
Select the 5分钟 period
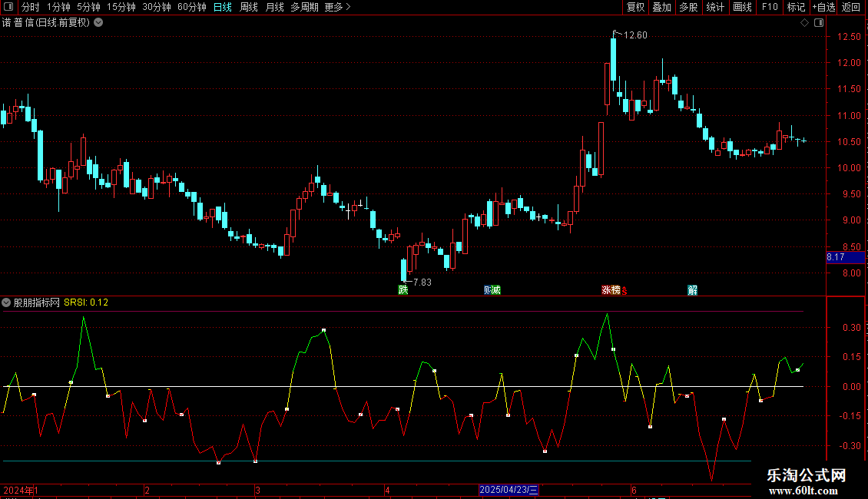(x=88, y=7)
